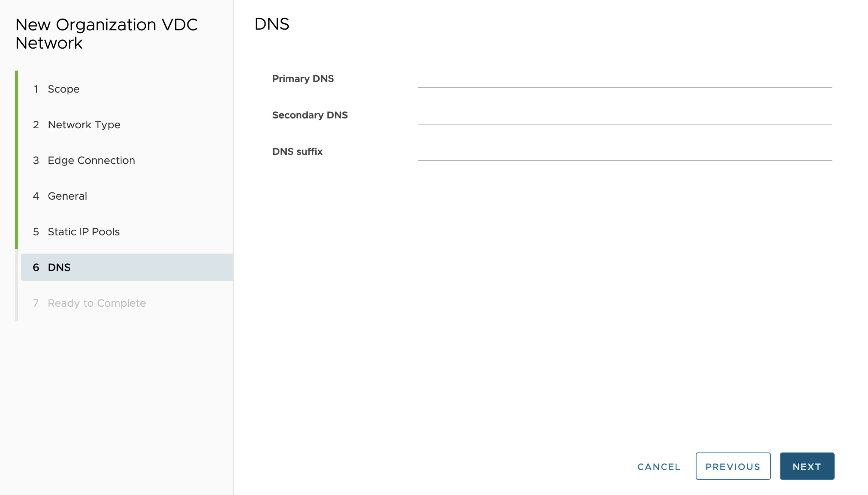868x495 pixels.
Task: Click the DNS suffix label
Action: (x=297, y=151)
